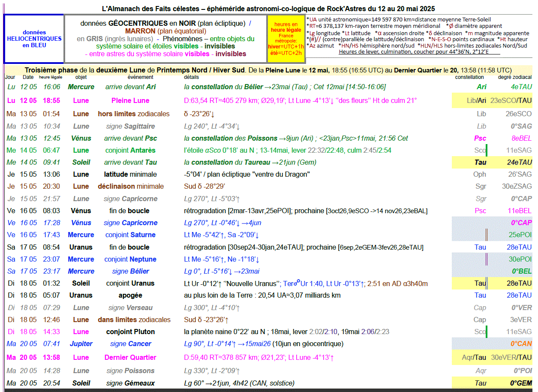Viewport: 538px width, 392px height.
Task: Select "dans limites zodiacales" event
Action: click(134, 320)
